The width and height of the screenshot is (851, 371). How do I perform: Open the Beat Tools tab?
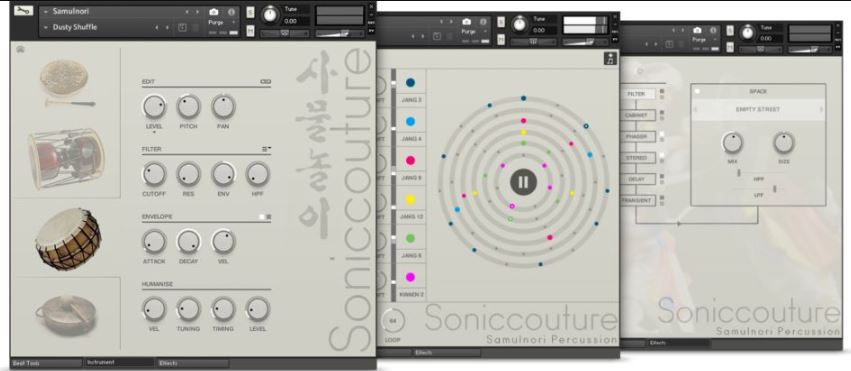46,362
